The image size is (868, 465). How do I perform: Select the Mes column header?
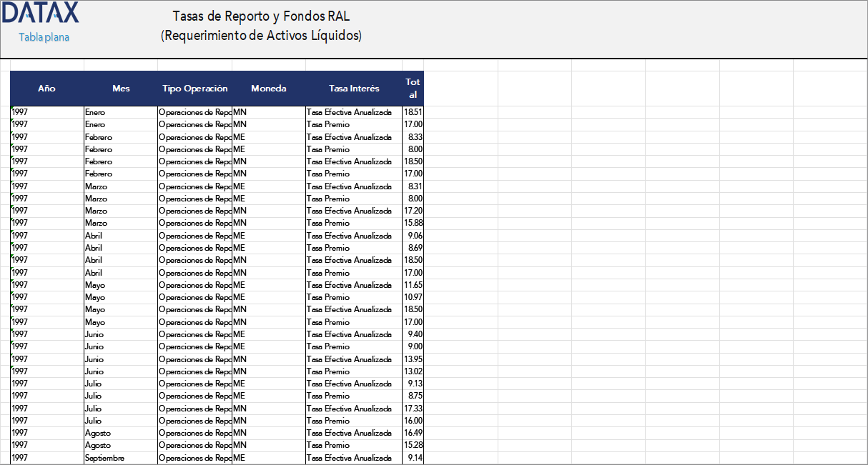coord(121,89)
